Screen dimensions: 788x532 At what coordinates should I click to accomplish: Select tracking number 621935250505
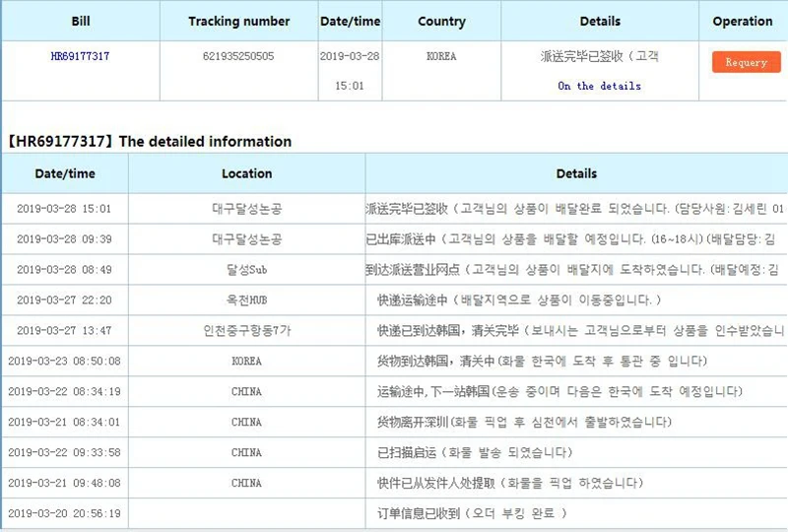coord(238,56)
